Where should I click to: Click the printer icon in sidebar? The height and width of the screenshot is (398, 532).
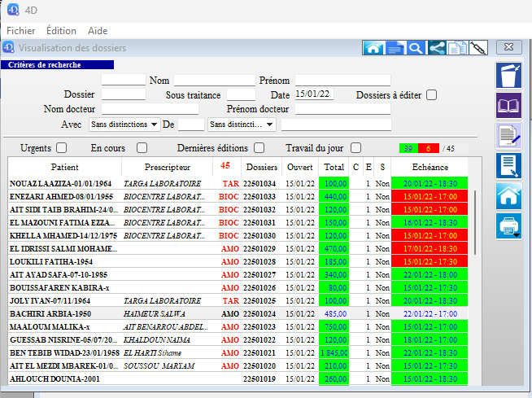(507, 225)
